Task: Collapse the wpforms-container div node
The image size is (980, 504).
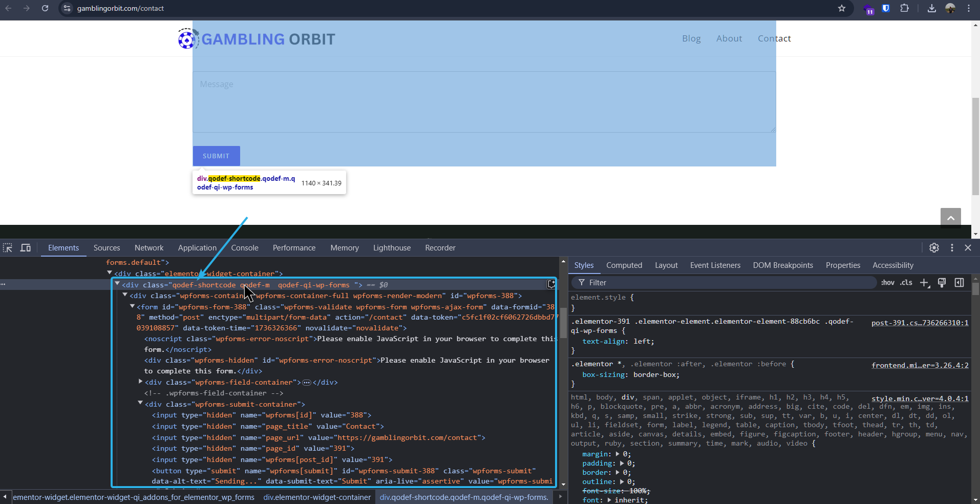Action: (x=125, y=295)
